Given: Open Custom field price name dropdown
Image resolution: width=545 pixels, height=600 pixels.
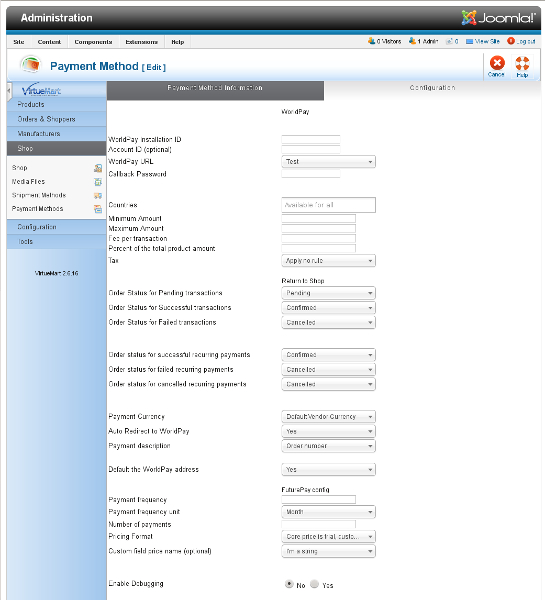Looking at the screenshot, I should coord(328,551).
